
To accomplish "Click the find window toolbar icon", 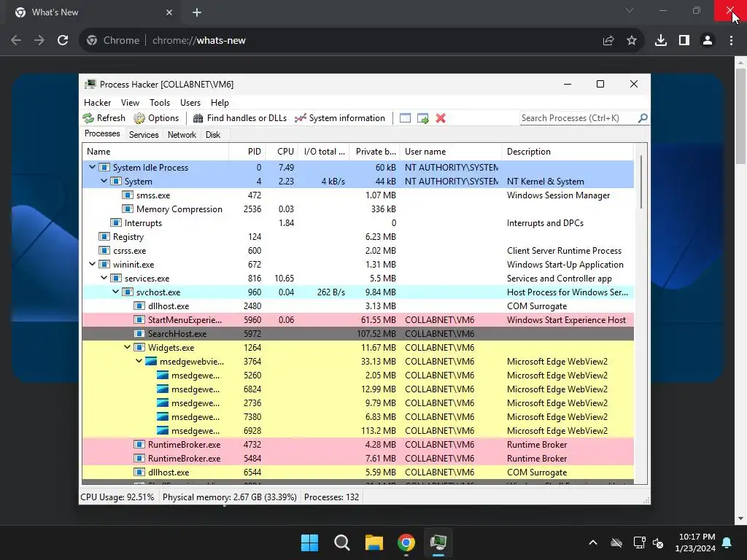I will (x=405, y=118).
